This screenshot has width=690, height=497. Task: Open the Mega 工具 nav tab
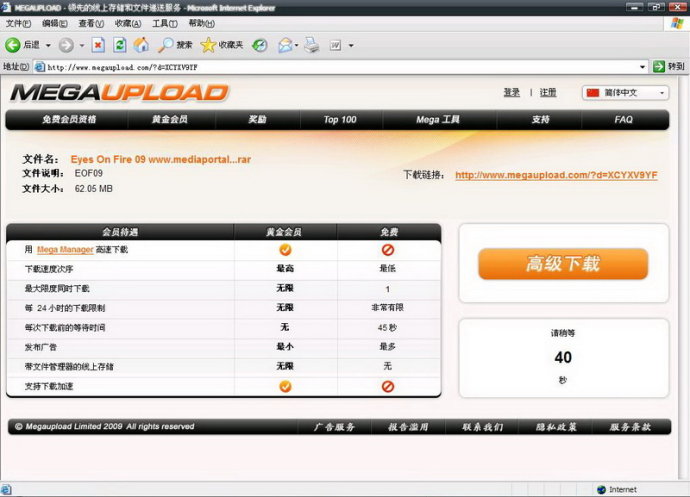(x=438, y=119)
